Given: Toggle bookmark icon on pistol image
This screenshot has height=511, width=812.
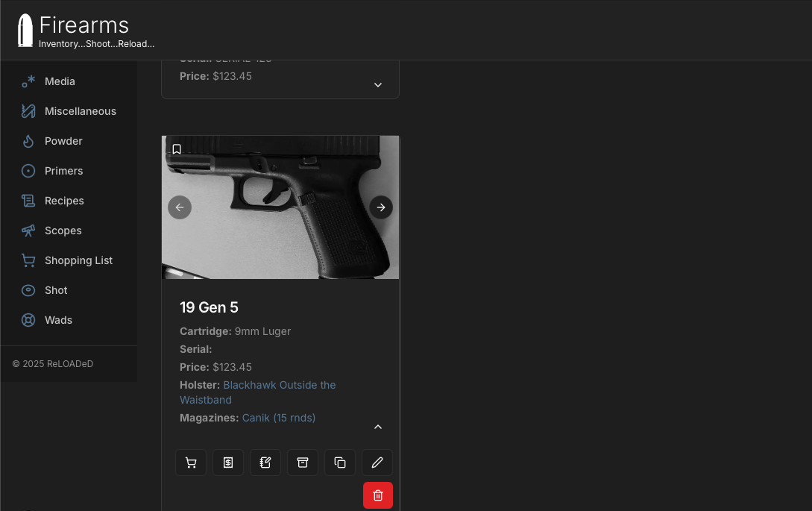Looking at the screenshot, I should coord(177,149).
